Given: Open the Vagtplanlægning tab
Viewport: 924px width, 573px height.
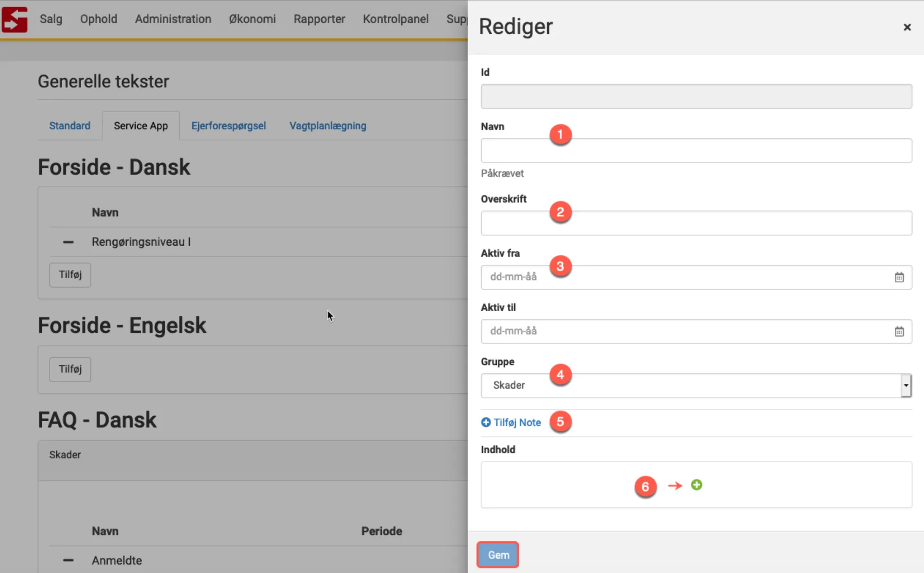Looking at the screenshot, I should 328,126.
